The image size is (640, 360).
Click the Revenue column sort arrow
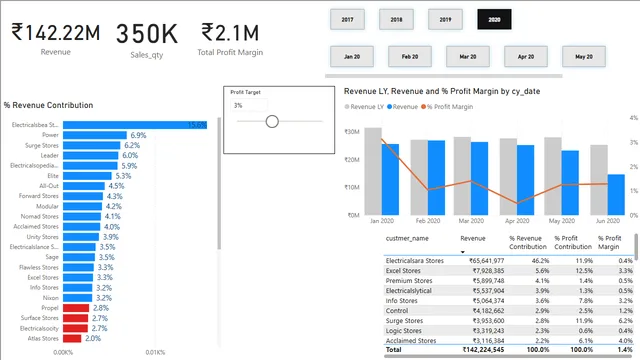463,252
